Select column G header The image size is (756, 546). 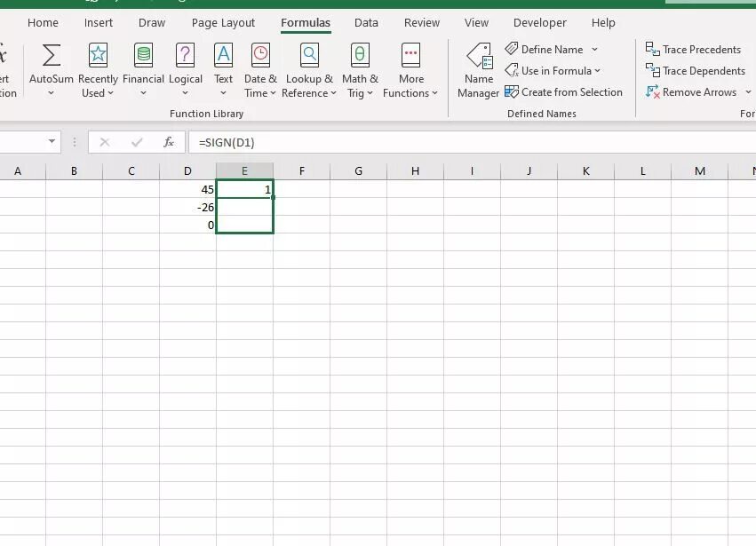coord(359,171)
